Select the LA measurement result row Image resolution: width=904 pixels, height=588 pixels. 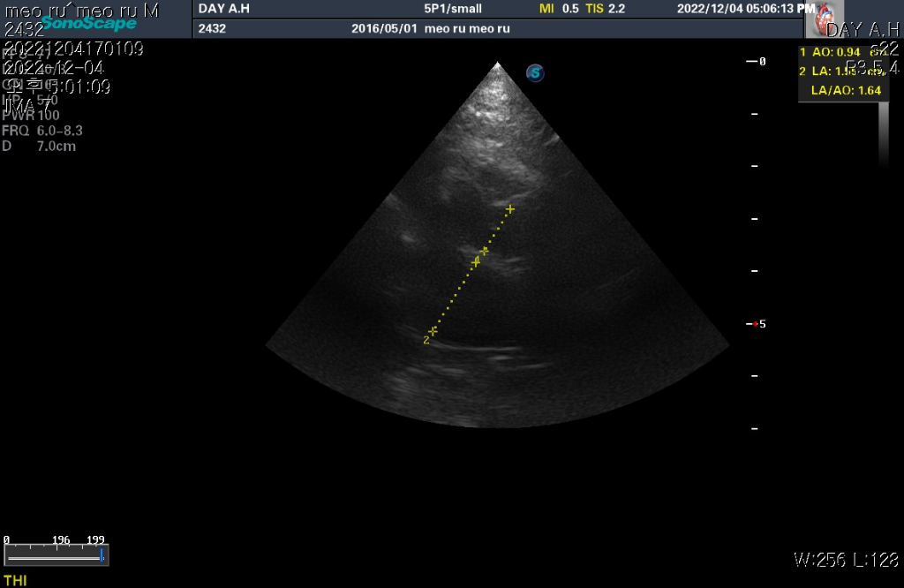coord(830,71)
